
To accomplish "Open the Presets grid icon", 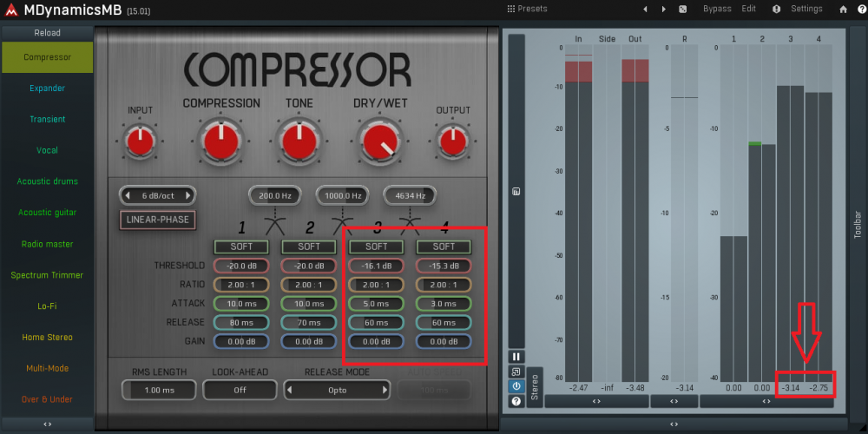I will 510,9.
